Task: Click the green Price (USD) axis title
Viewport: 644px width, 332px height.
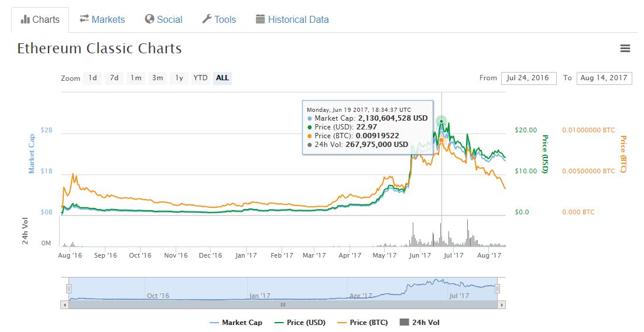Action: click(545, 154)
